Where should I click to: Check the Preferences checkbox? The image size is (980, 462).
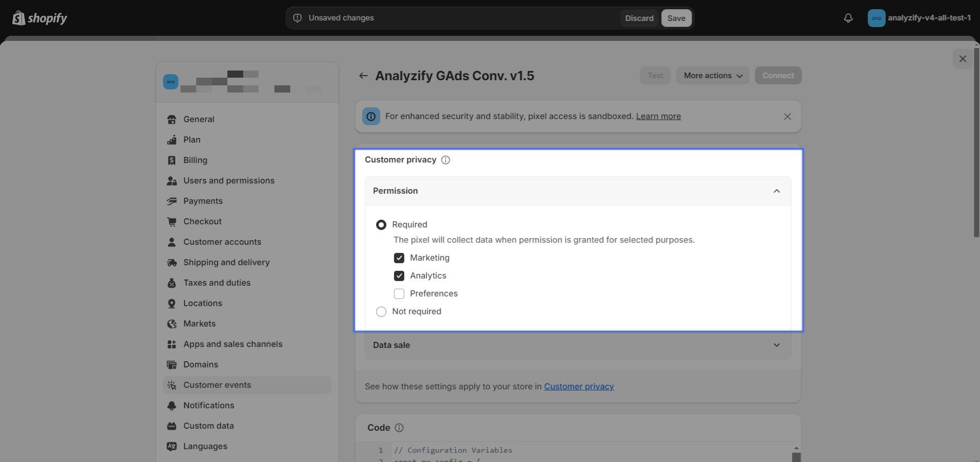pos(399,294)
